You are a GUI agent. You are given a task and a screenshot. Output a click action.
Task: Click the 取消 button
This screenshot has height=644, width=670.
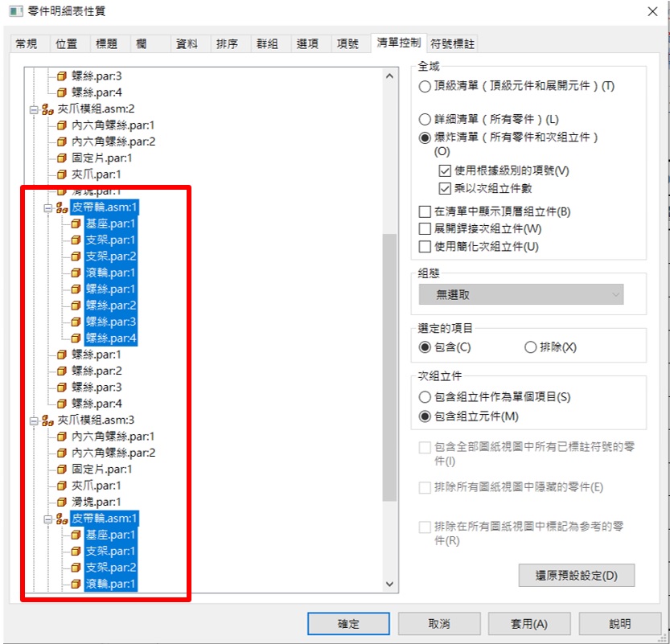tap(439, 624)
